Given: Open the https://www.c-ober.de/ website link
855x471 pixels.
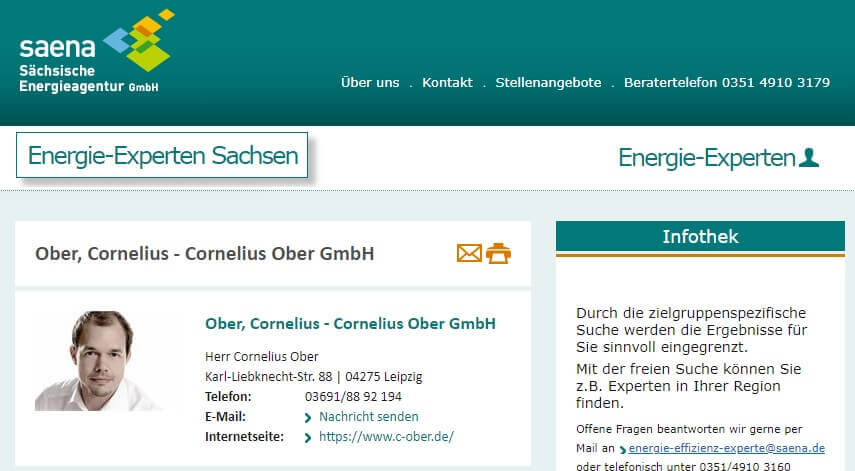Looking at the screenshot, I should [386, 437].
